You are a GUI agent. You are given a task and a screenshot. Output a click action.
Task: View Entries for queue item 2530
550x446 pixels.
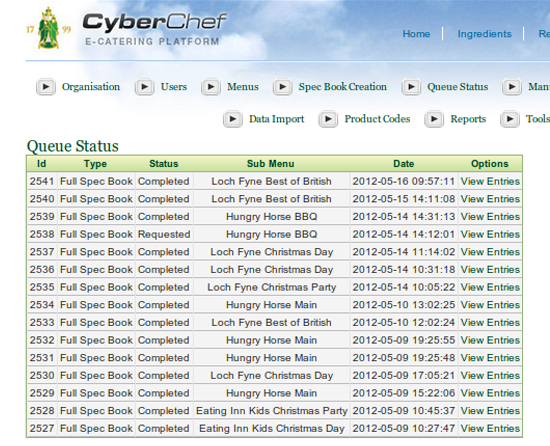tap(490, 375)
